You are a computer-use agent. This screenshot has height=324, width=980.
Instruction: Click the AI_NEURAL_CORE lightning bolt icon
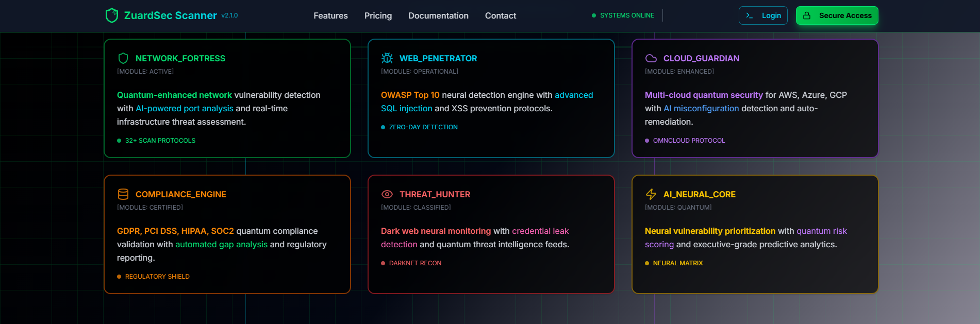tap(651, 194)
